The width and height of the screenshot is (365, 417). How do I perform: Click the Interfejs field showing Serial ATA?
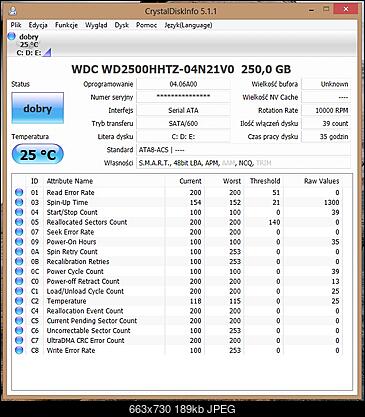(x=183, y=110)
